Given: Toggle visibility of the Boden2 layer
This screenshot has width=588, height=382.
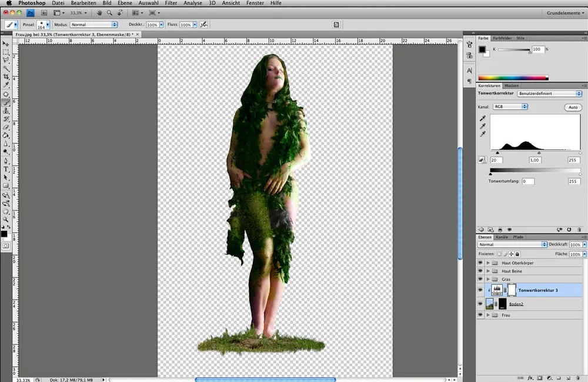Looking at the screenshot, I should [x=481, y=304].
